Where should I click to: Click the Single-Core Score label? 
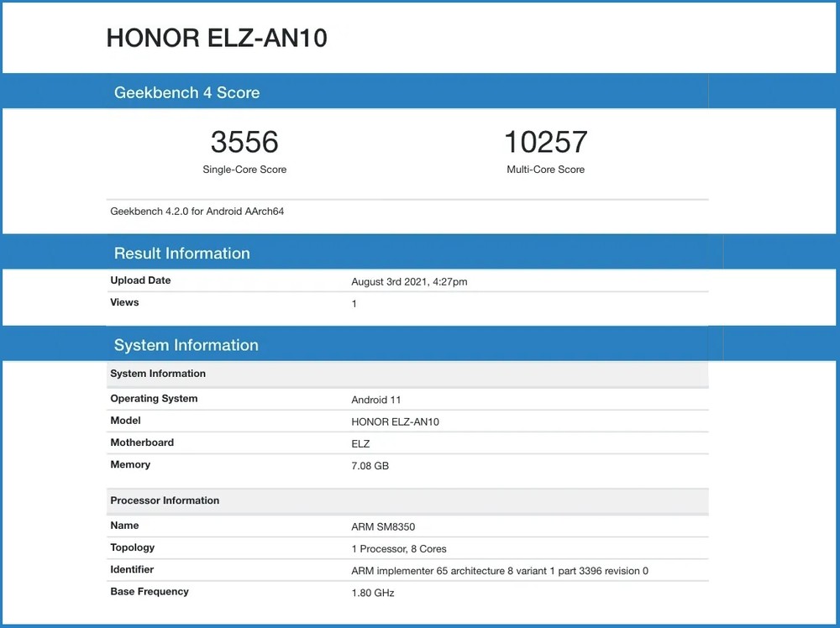tap(244, 170)
